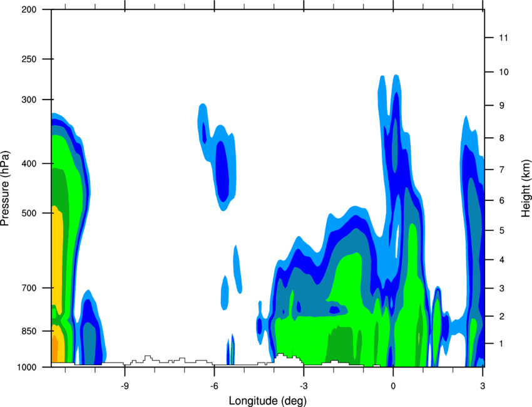This screenshot has height=407, width=532.
Task: Click the dark blue blob near longitude -6
Action: (222, 172)
